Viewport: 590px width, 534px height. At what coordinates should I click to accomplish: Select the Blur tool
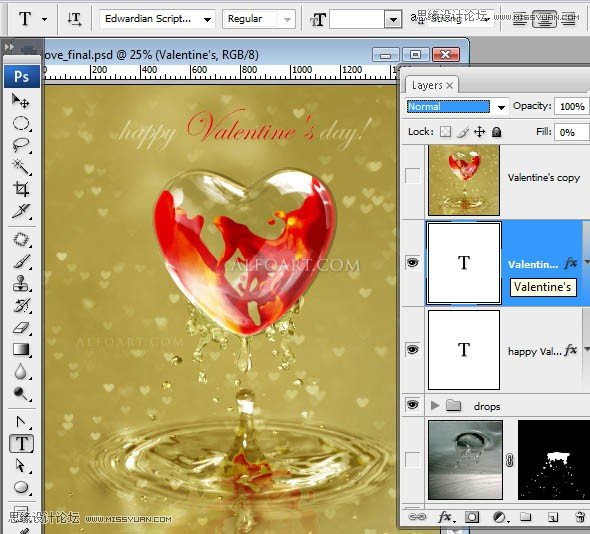[x=21, y=371]
